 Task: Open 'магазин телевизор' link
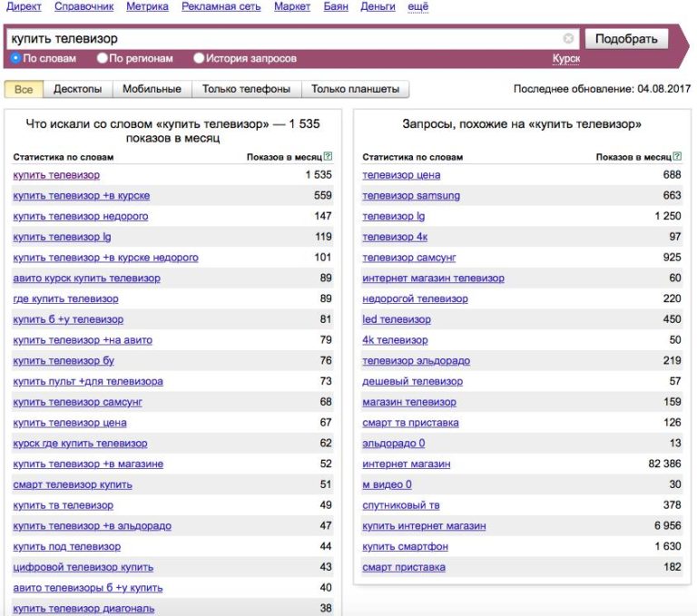tap(409, 402)
